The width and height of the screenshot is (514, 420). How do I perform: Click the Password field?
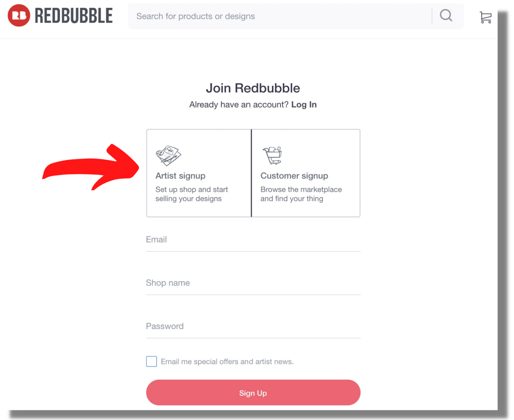pos(253,327)
